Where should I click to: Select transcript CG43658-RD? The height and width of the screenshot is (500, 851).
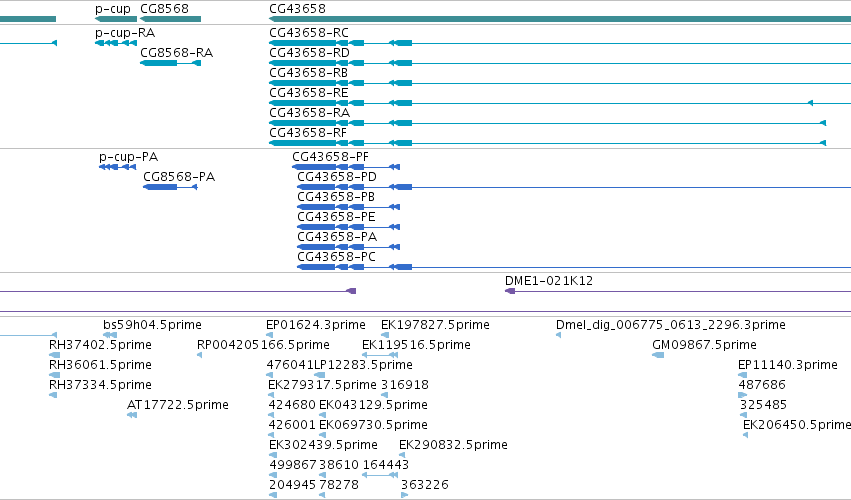309,53
